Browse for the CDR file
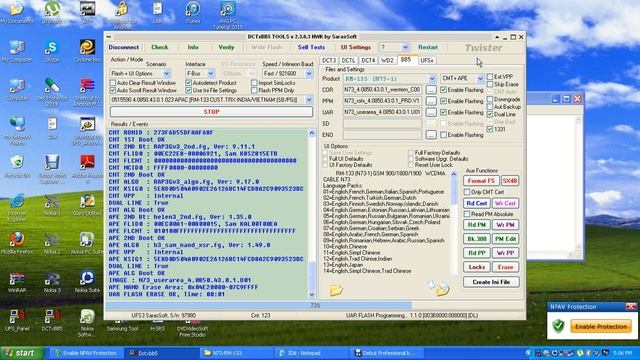The height and width of the screenshot is (360, 640). pyautogui.click(x=431, y=89)
